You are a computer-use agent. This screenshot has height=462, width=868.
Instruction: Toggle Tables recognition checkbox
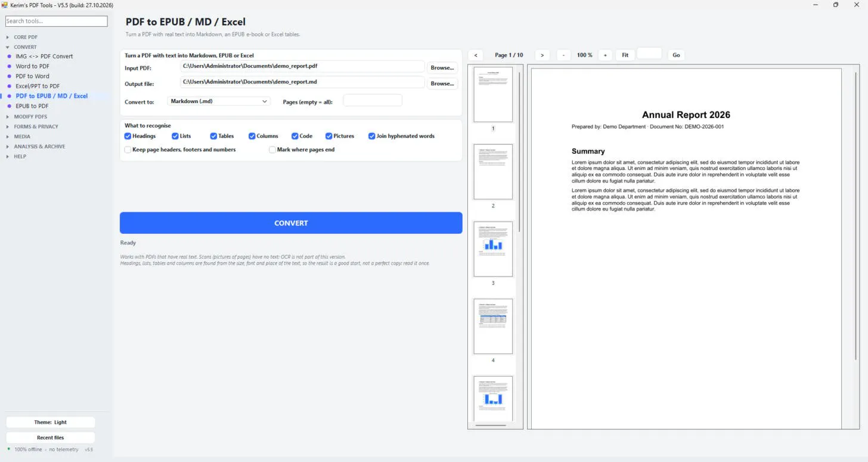(213, 136)
